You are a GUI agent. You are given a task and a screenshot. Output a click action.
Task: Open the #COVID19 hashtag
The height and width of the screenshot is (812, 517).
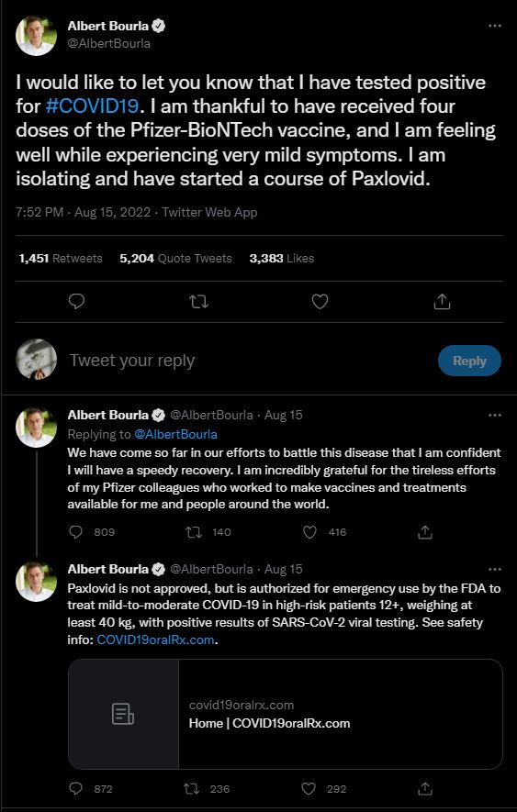(92, 106)
